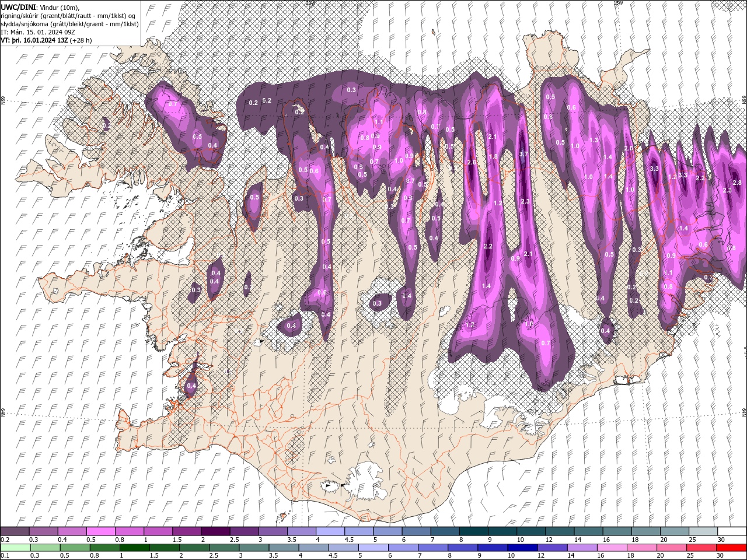Image resolution: width=747 pixels, height=560 pixels.
Task: Click the 15W longitude label at top edge
Action: (618, 3)
